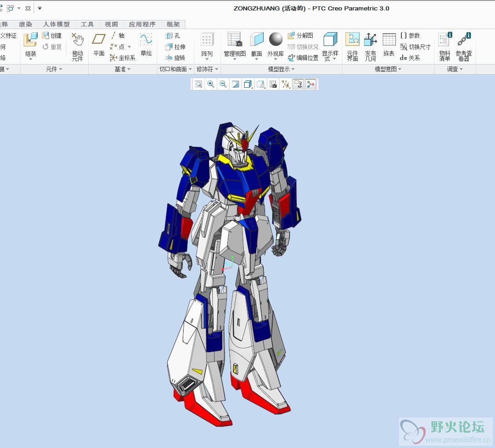Image resolution: width=495 pixels, height=448 pixels.
Task: Select the 坐标系 coordinate system tool
Action: point(122,58)
